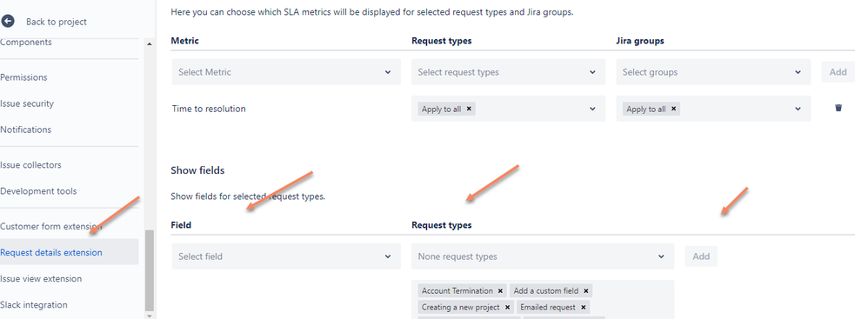The width and height of the screenshot is (868, 319).
Task: Open the Select Metric dropdown
Action: [286, 72]
